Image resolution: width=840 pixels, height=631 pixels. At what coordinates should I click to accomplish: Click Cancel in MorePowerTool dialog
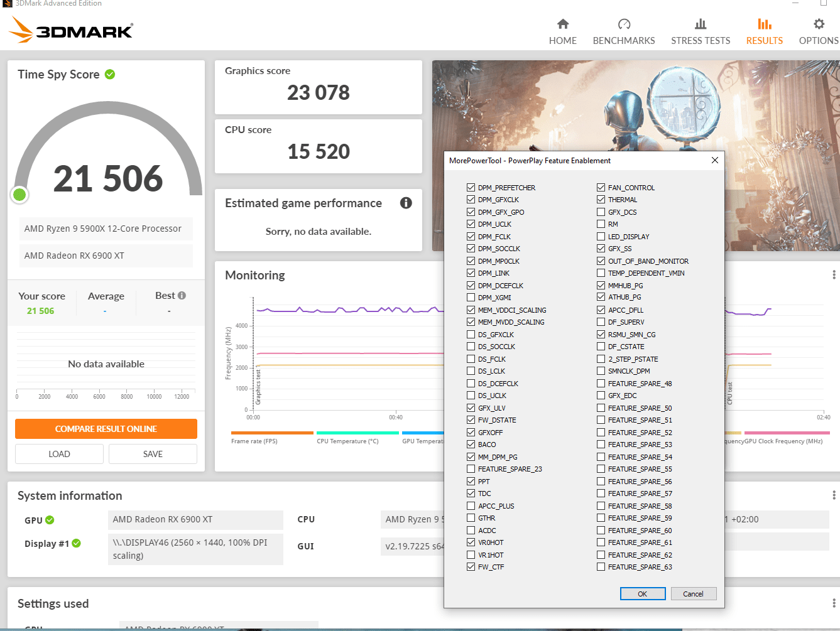coord(693,594)
